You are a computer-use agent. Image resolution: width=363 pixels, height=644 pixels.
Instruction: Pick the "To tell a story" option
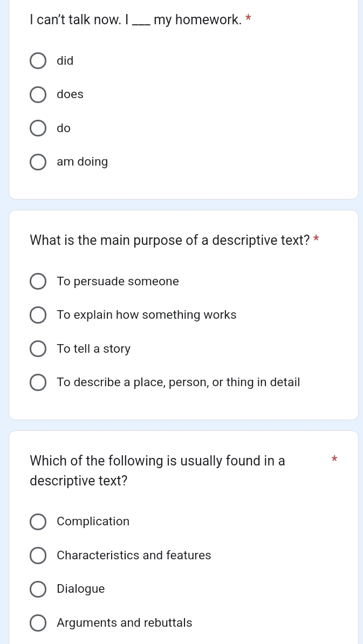[38, 349]
